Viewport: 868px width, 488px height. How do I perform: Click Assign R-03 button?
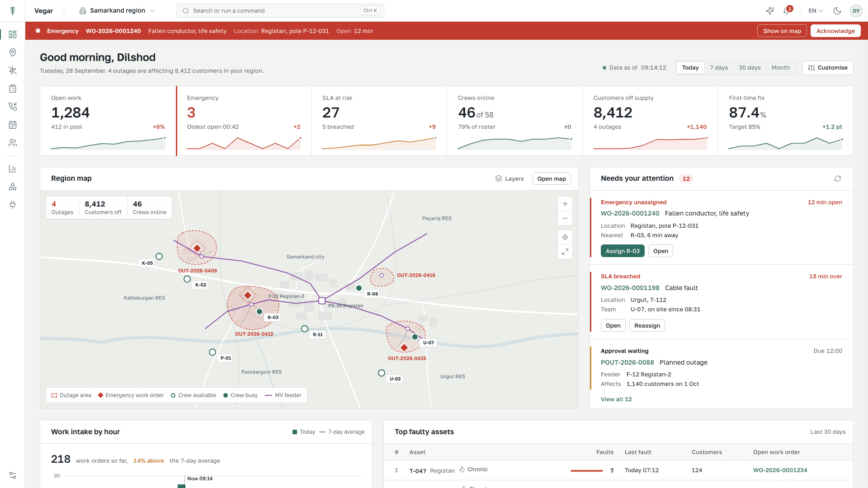pos(623,251)
